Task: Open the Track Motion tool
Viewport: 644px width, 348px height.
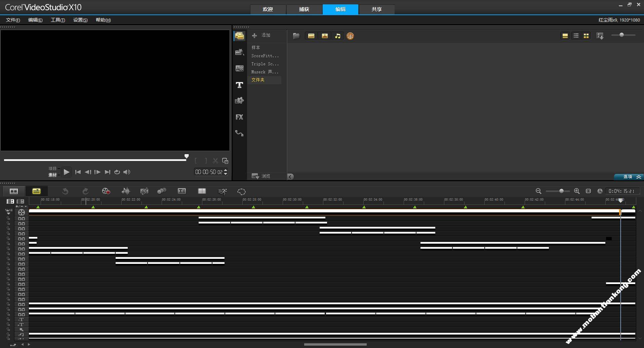Action: (x=162, y=191)
